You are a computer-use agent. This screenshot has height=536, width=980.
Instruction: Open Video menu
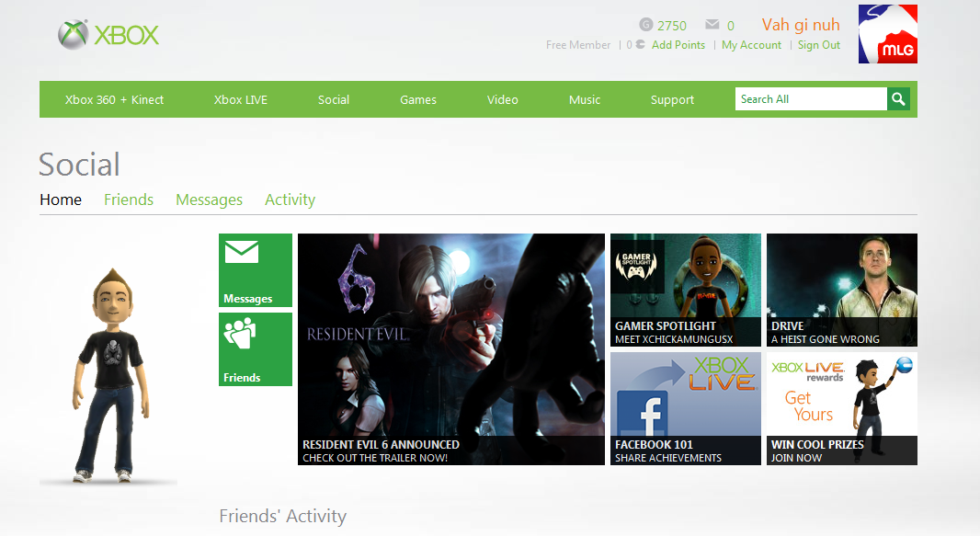(x=503, y=99)
